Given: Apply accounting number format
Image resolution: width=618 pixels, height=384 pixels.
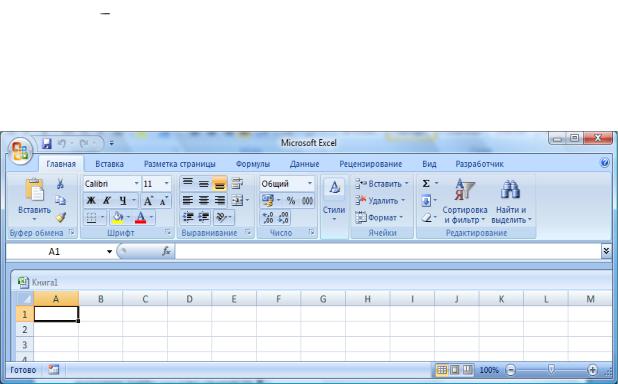Looking at the screenshot, I should [267, 201].
